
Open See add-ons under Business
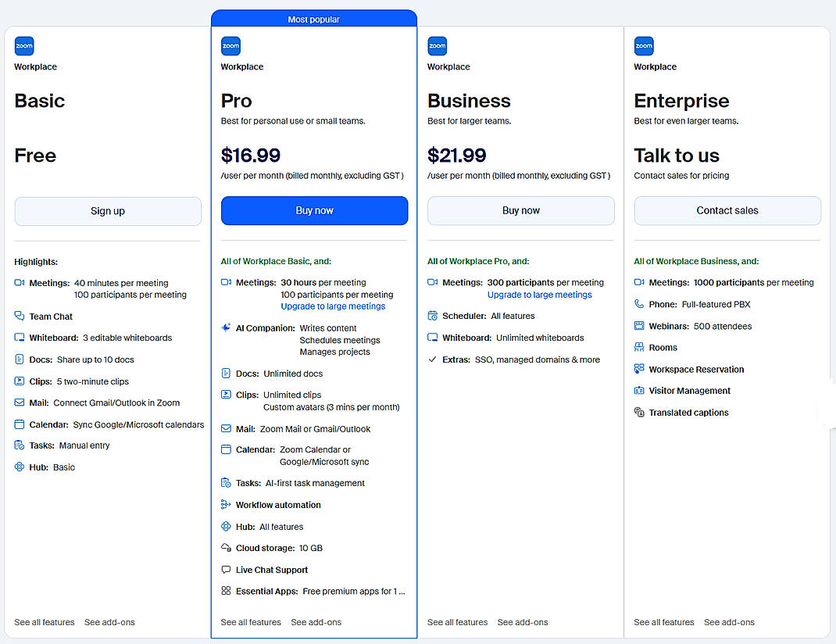(x=523, y=622)
